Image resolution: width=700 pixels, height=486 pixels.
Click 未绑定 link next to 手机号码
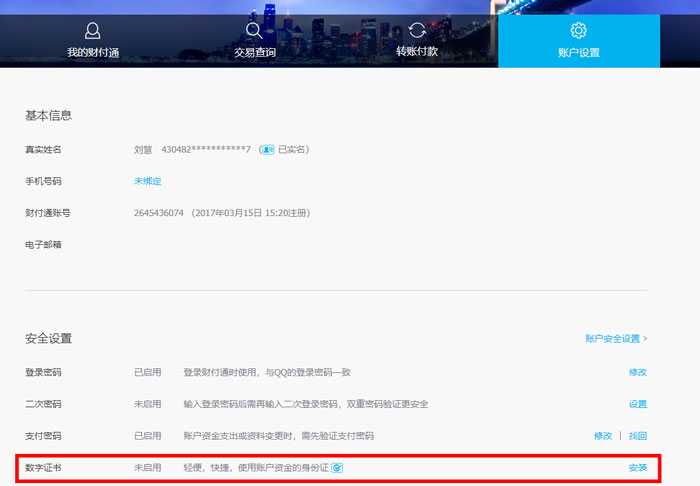click(x=148, y=181)
